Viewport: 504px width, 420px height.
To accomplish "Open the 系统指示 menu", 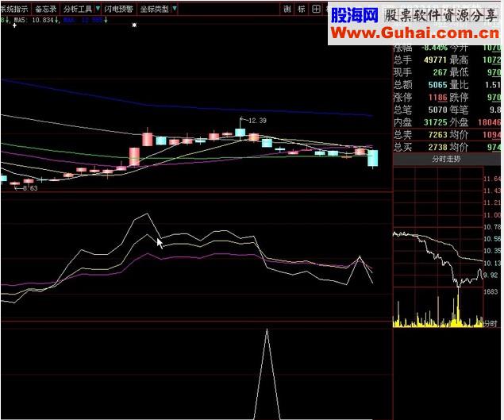I will [x=14, y=9].
